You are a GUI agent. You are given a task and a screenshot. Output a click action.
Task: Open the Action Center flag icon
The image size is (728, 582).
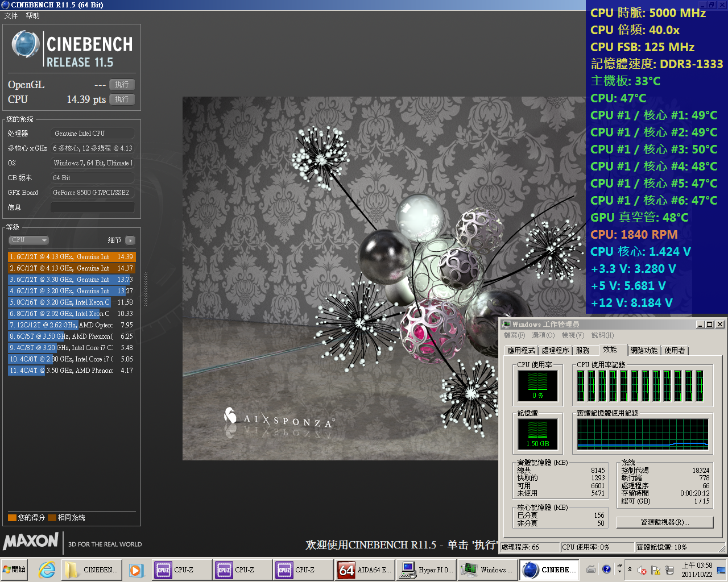[x=655, y=570]
